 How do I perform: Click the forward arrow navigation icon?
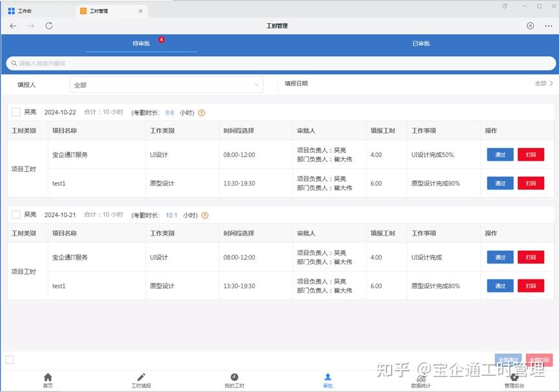click(x=32, y=26)
